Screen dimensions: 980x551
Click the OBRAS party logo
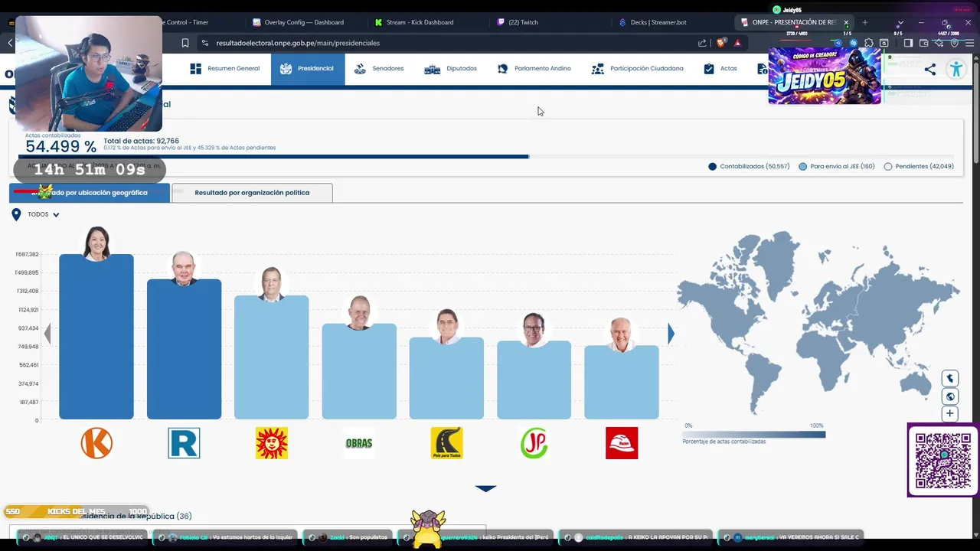(359, 443)
